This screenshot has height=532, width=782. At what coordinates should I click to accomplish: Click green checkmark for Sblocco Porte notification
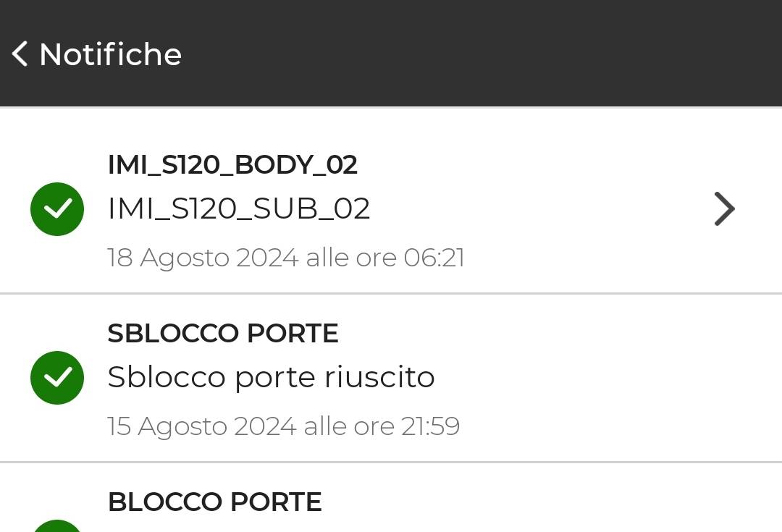tap(57, 377)
